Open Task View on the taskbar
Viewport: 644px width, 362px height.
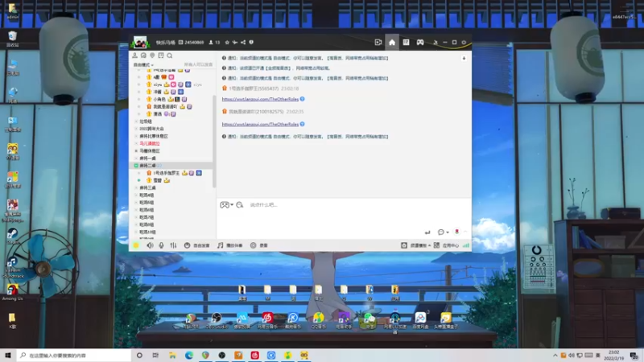[x=155, y=356]
